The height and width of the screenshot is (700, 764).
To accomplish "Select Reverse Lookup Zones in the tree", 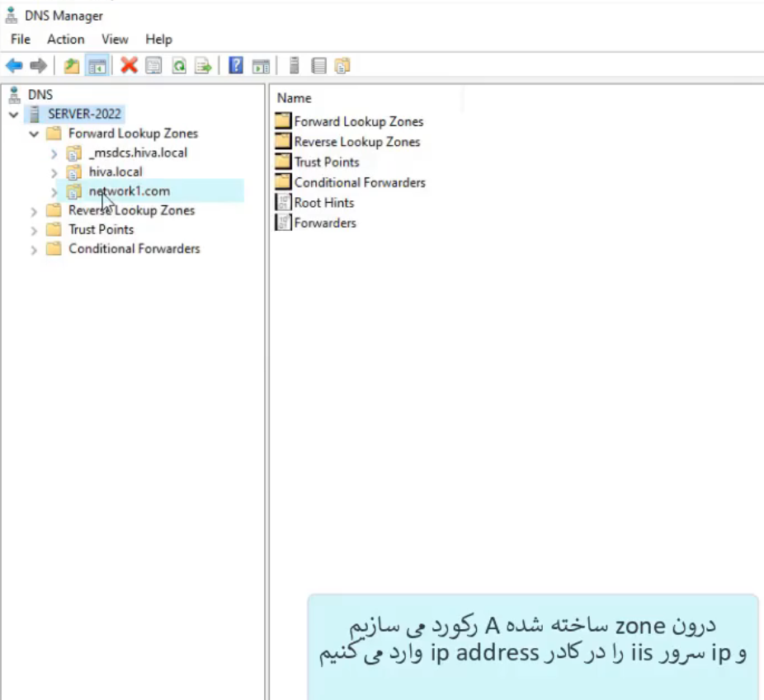I will 131,210.
